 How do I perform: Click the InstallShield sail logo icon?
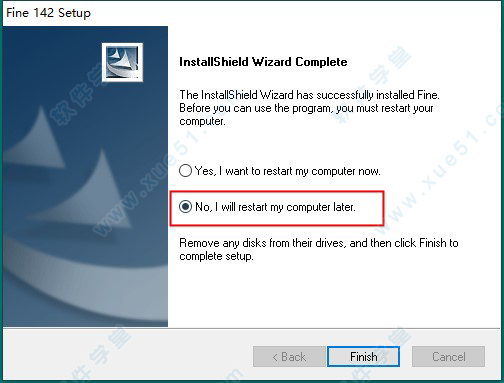(x=122, y=62)
